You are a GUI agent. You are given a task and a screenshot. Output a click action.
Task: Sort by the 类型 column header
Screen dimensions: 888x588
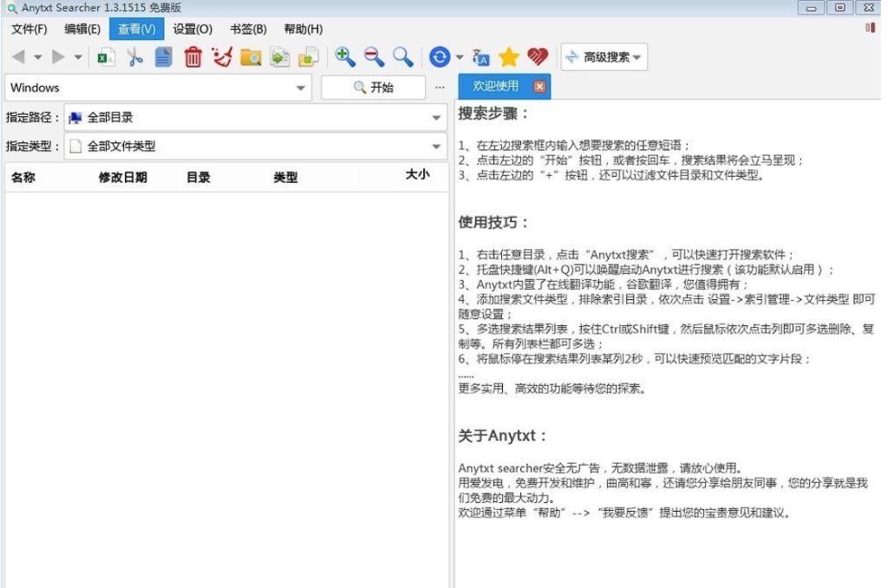(x=285, y=177)
